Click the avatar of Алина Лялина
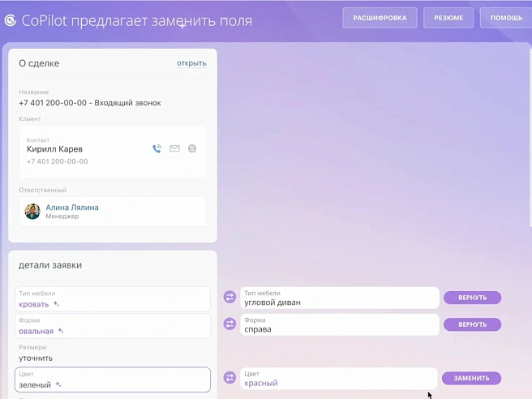532x399 pixels. tap(32, 211)
